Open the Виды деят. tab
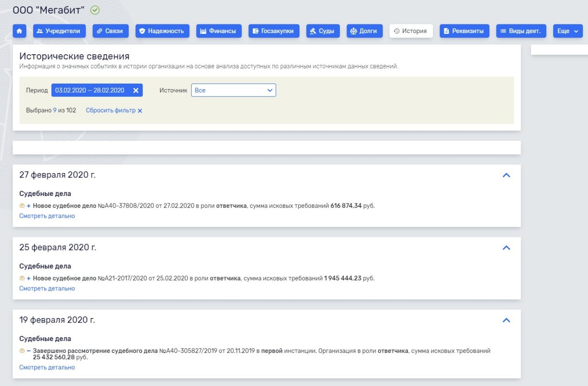588x386 pixels. [521, 31]
